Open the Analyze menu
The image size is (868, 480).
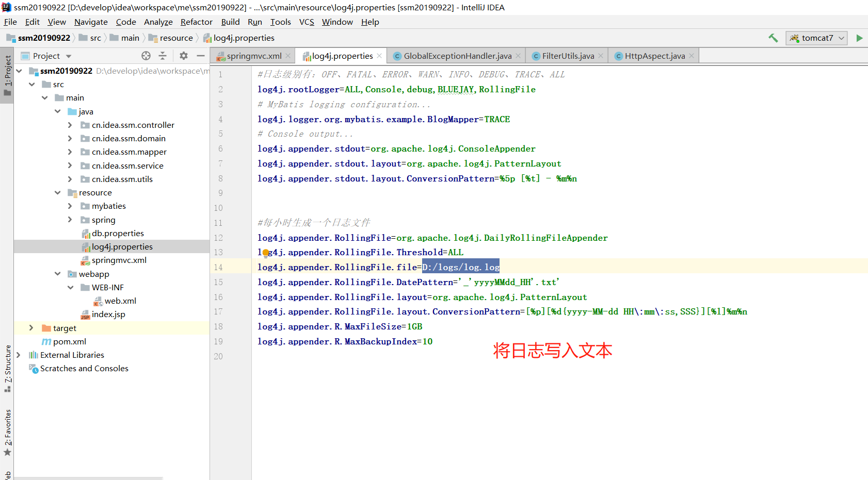[158, 22]
